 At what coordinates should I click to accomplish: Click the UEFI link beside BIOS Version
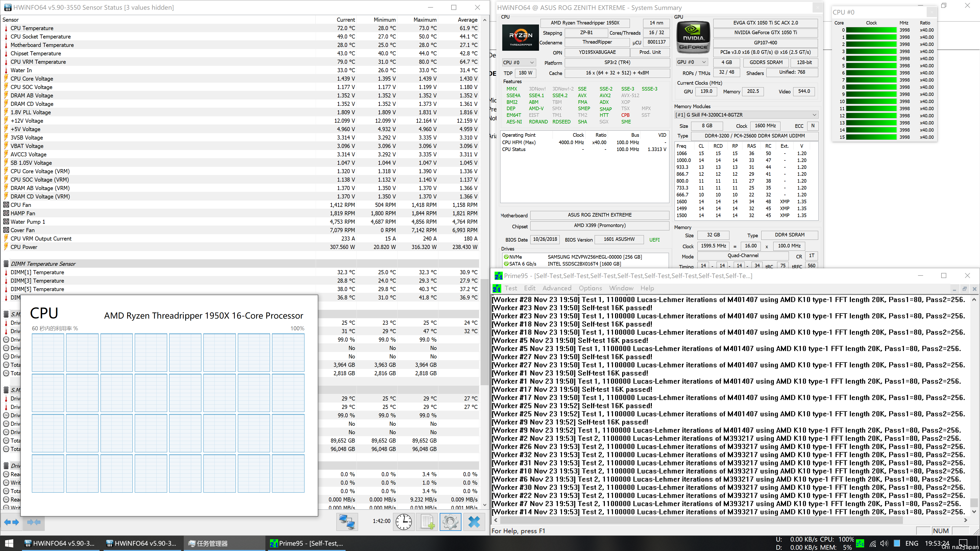pyautogui.click(x=654, y=240)
